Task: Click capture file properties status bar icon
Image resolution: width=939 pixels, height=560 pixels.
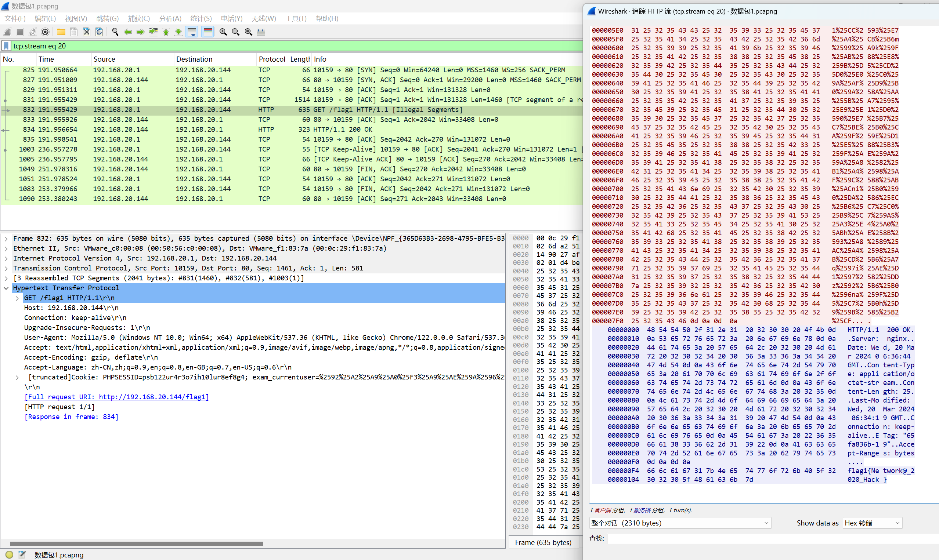Action: 22,555
